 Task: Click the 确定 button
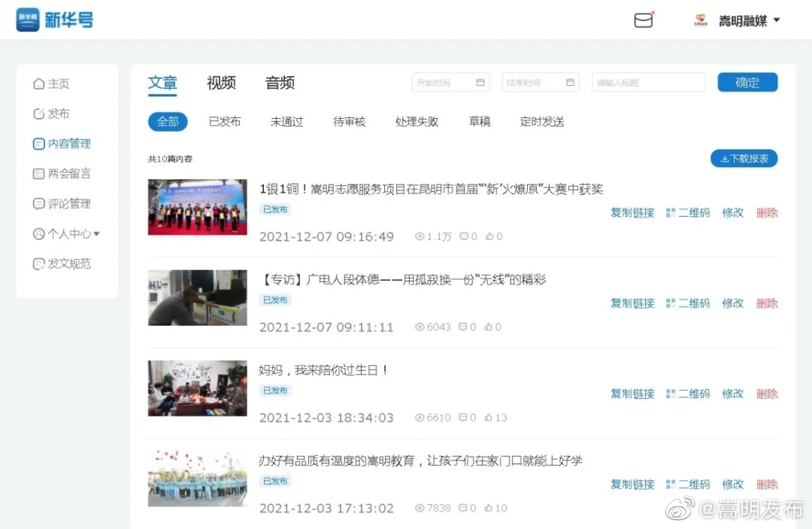747,82
